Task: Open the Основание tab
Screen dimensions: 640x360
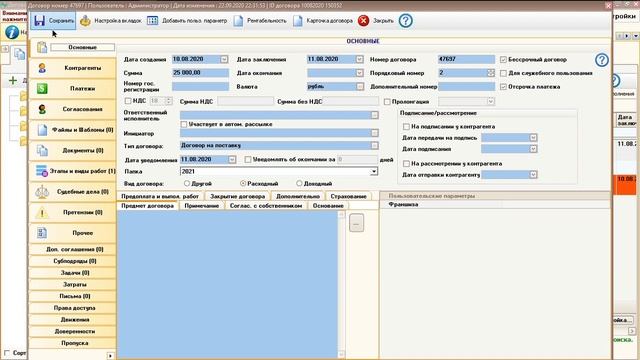Action: [328, 206]
